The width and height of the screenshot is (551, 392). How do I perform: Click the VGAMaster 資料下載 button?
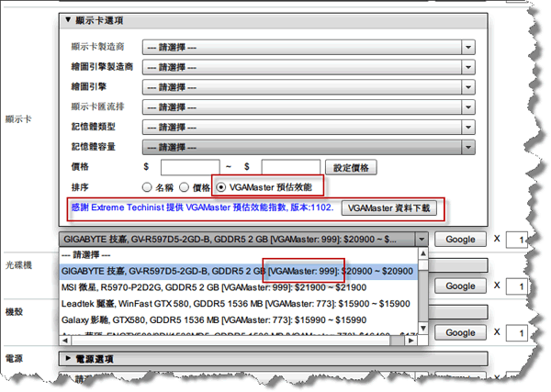tap(389, 208)
